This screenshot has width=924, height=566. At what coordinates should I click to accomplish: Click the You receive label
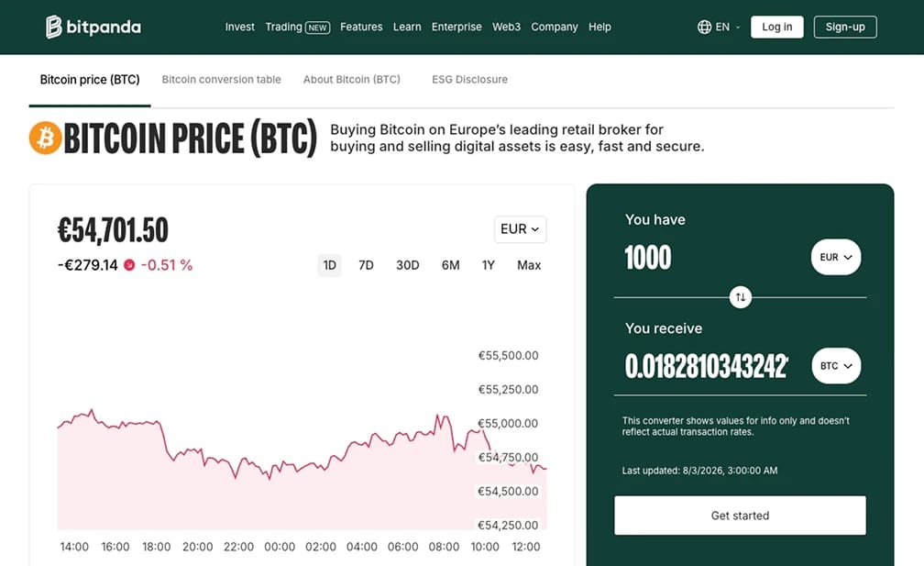[x=664, y=328]
